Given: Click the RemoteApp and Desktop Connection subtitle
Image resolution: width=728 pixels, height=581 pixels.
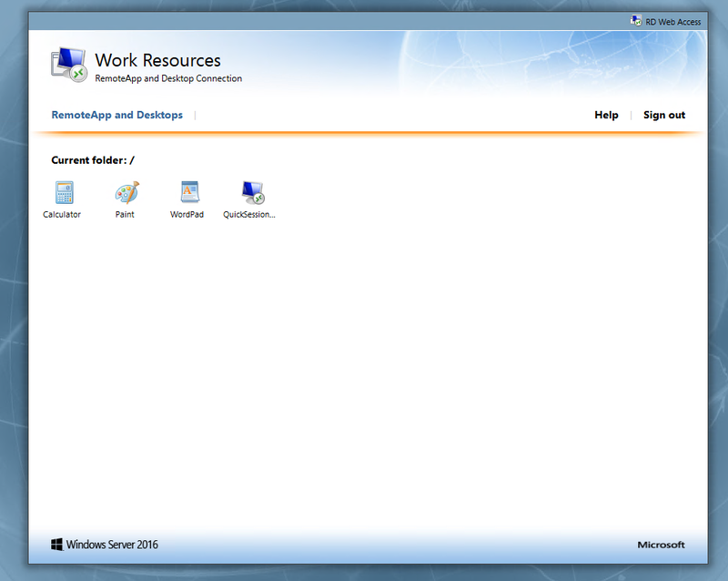Looking at the screenshot, I should click(x=168, y=78).
